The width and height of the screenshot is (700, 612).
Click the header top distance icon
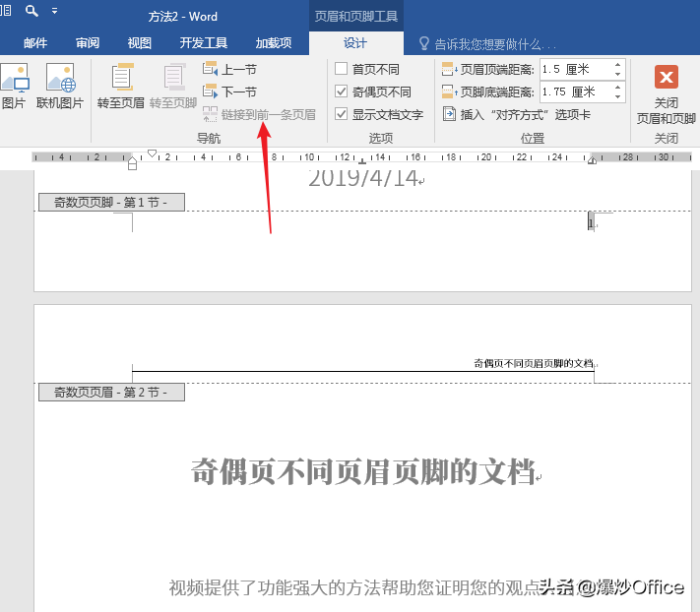449,69
